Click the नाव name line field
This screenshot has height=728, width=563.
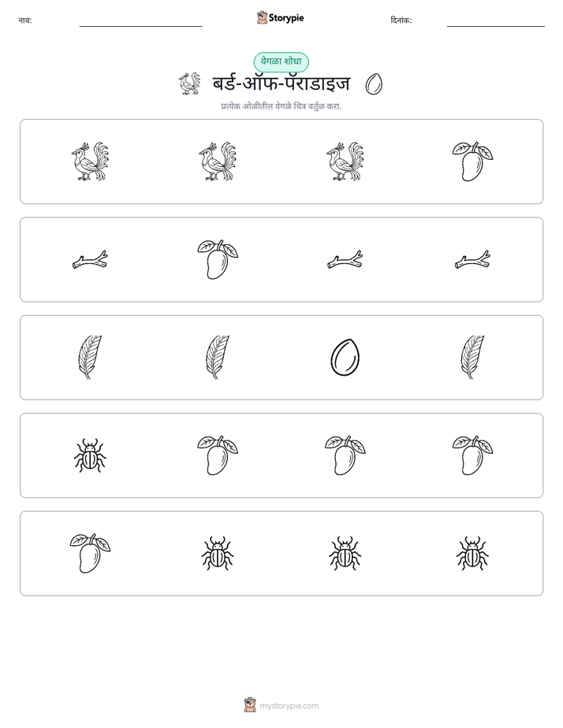coord(140,21)
